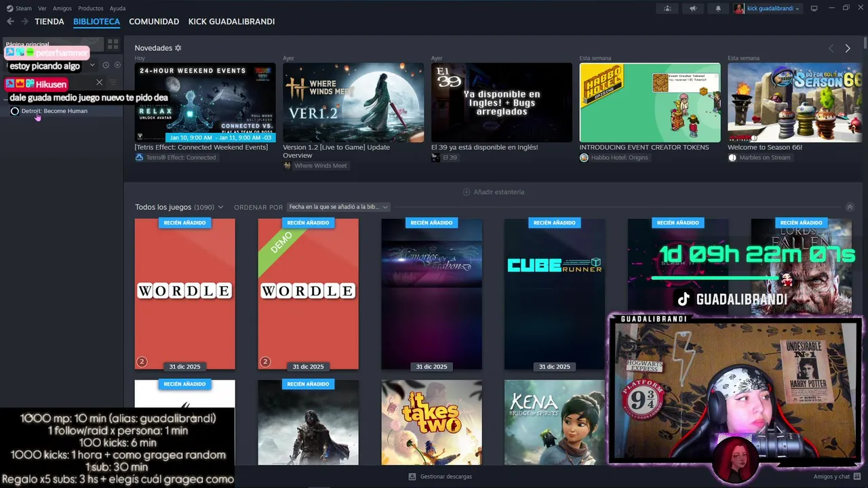The width and height of the screenshot is (868, 488).
Task: Click the Version 1.2 Live to Game Update headline
Action: (336, 151)
